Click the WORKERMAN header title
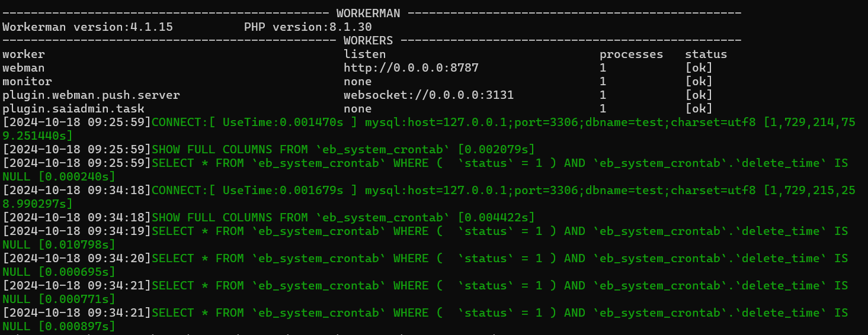 pos(368,13)
